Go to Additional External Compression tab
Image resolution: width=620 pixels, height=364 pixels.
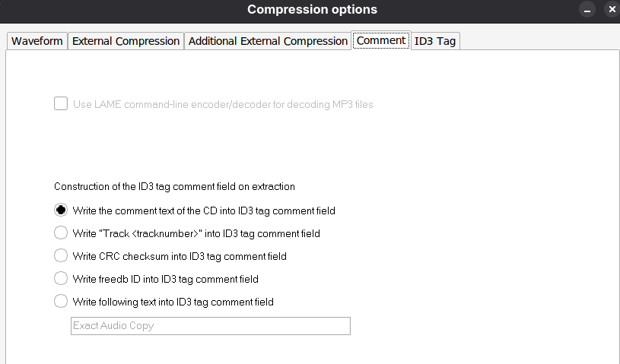coord(268,41)
